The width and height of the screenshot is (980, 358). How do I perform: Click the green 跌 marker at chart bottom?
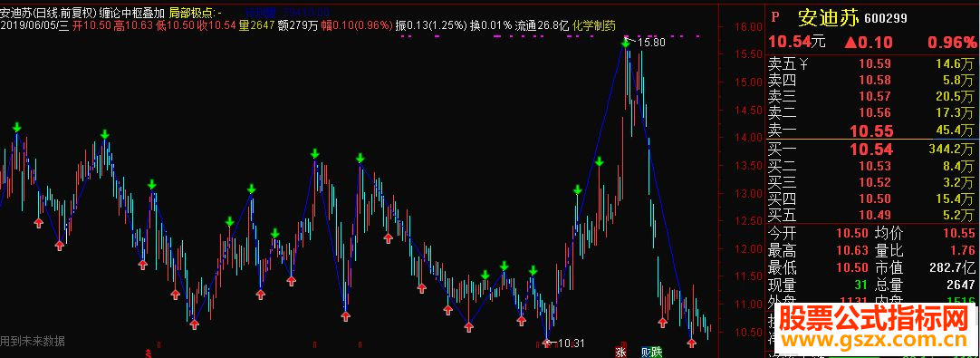[657, 352]
